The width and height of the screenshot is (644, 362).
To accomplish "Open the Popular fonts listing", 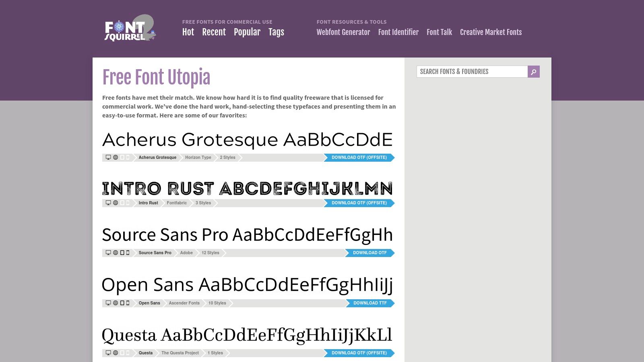I will coord(247,32).
